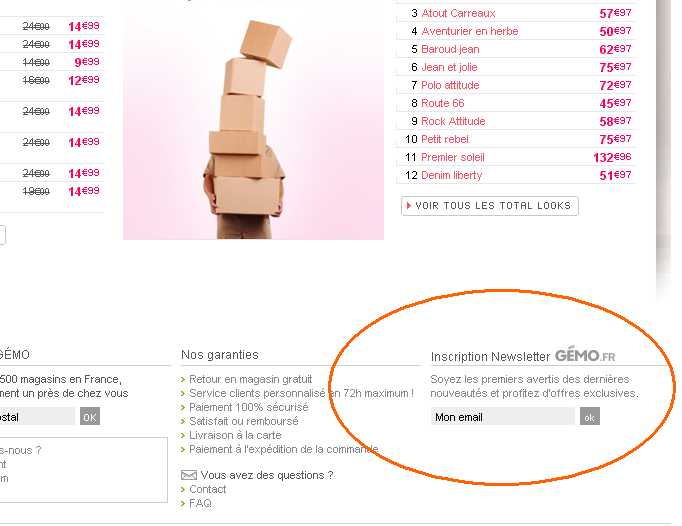Open the Jean et jolie look
Screen dimensions: 682x526
tap(449, 67)
